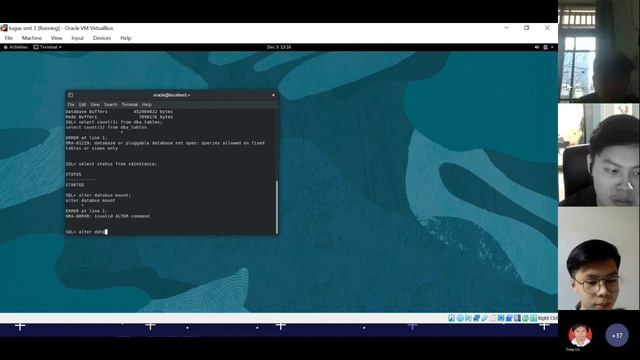Click the optical disc status icon

click(x=460, y=318)
